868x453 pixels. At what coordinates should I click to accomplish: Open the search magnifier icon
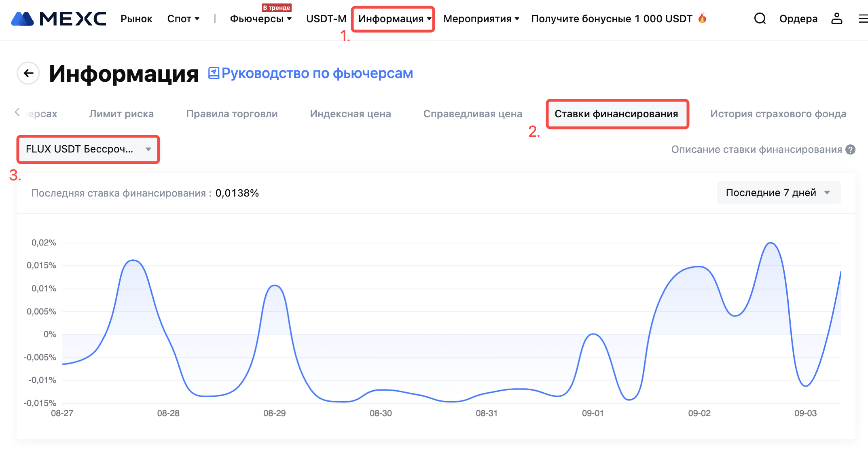pos(760,19)
